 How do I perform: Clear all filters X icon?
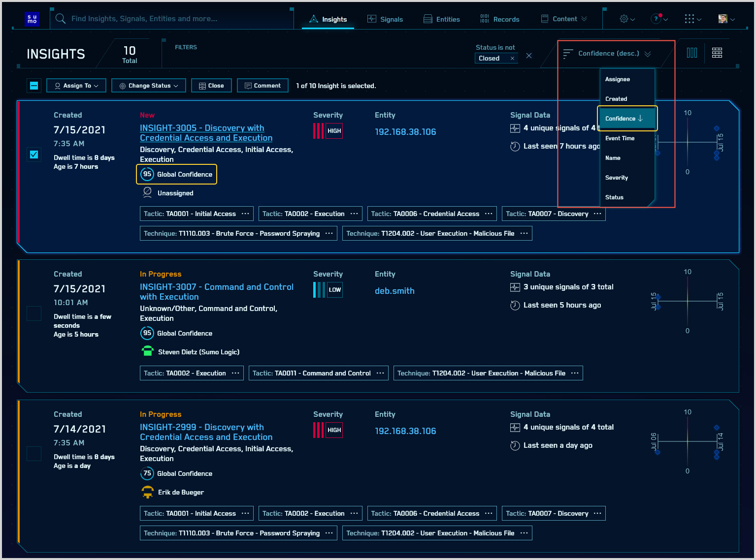529,56
